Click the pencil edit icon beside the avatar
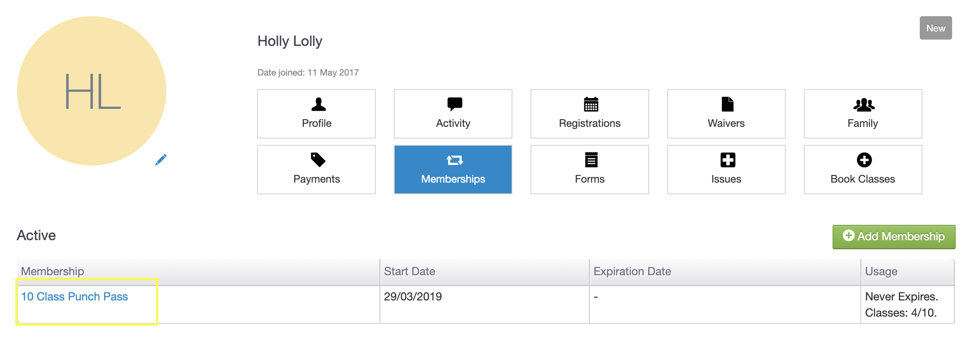The image size is (980, 340). pos(160,160)
